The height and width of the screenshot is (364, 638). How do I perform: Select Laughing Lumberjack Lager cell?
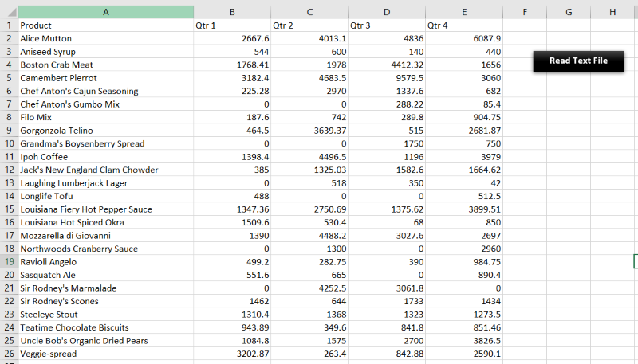106,183
